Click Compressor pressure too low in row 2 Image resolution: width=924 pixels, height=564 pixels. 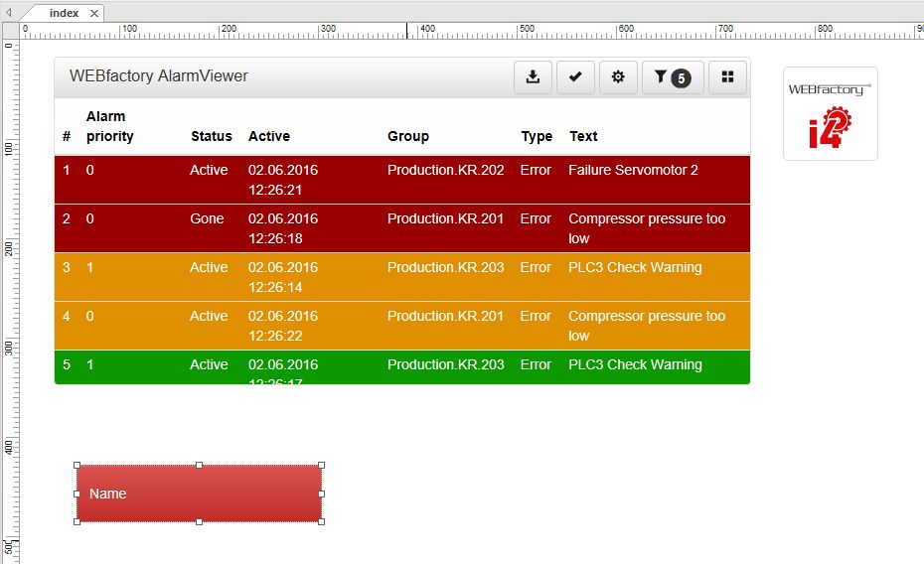[647, 228]
